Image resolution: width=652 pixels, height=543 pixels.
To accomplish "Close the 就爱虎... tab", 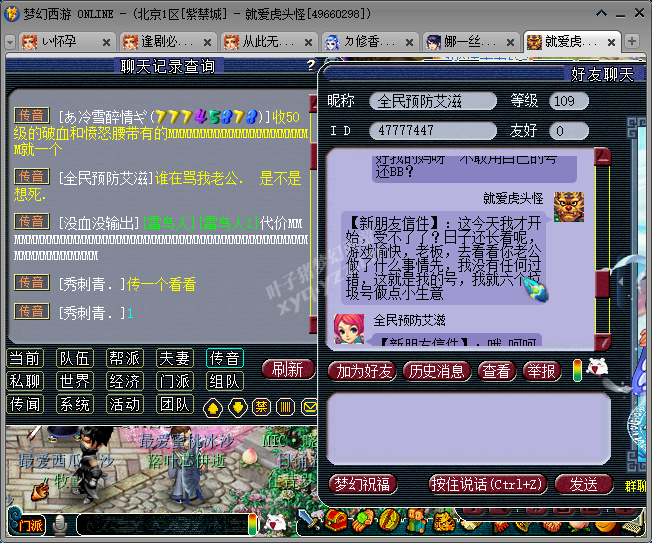I will coord(611,42).
